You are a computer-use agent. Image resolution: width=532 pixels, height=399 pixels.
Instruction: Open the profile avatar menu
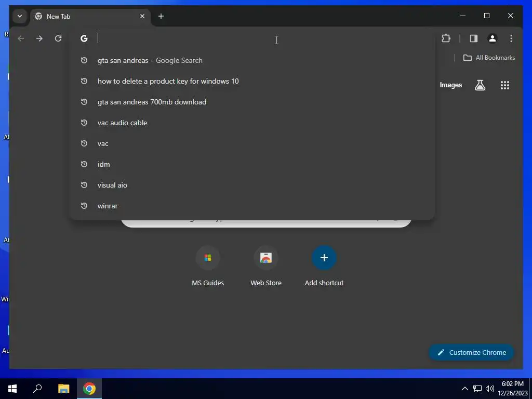click(x=493, y=38)
